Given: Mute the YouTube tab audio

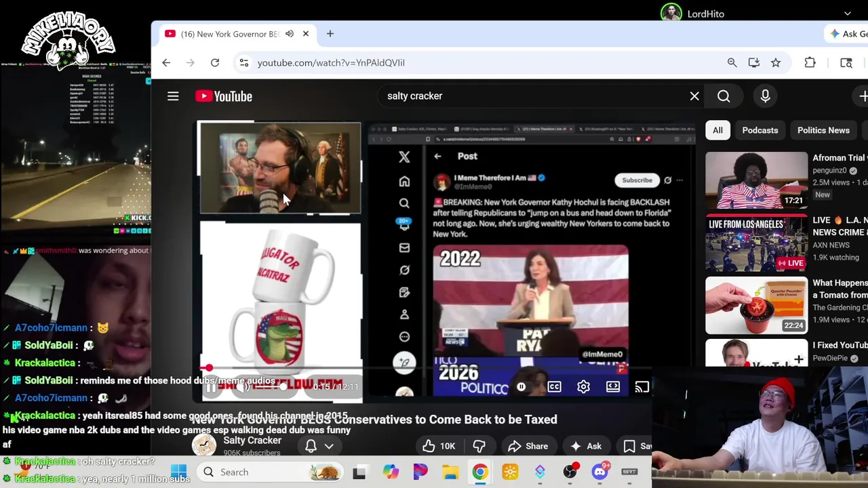Looking at the screenshot, I should [x=290, y=34].
